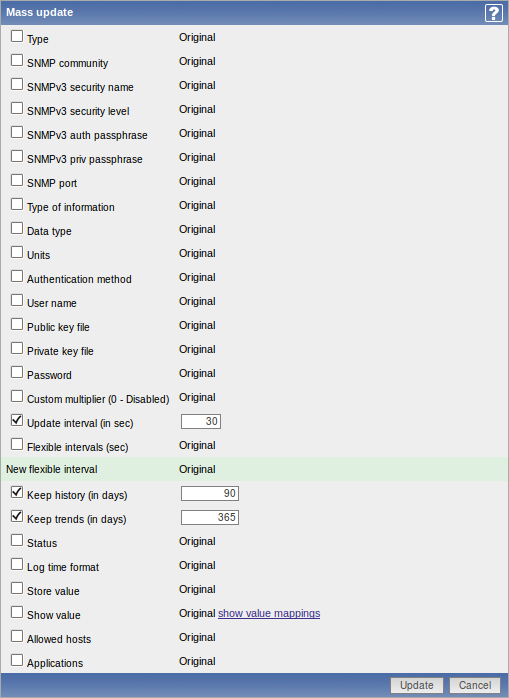Click the Cancel button

point(475,685)
